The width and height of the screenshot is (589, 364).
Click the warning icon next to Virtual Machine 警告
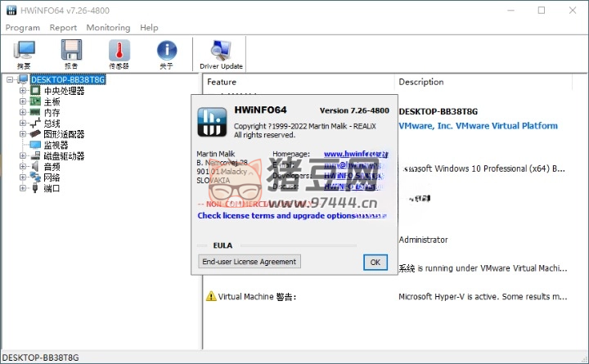tap(211, 296)
